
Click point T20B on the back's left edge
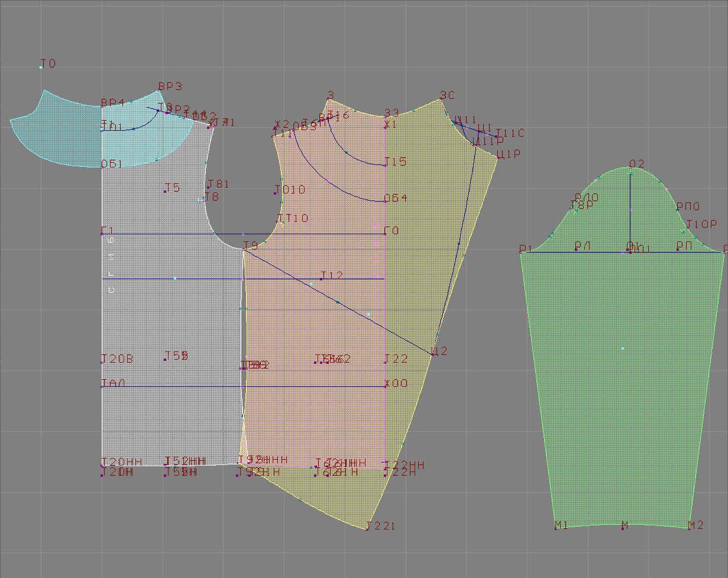pos(102,361)
